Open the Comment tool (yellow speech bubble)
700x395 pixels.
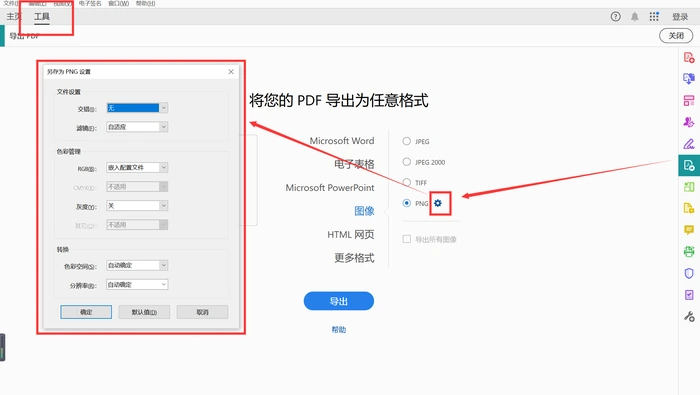[689, 230]
